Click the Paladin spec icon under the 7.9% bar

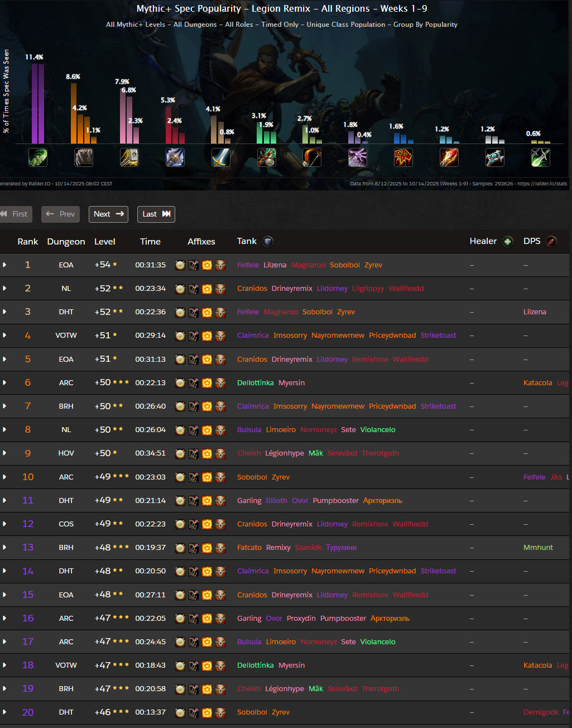(129, 157)
